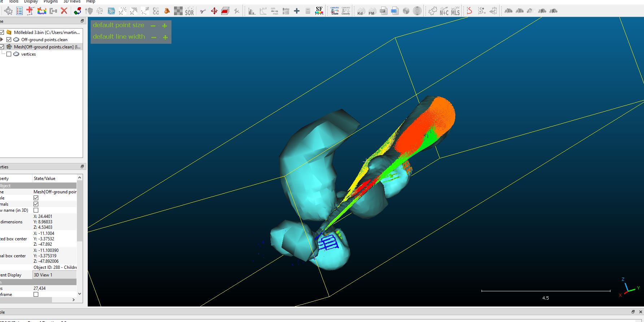Screen dimensions: 644x322
Task: Click properties panel scroll down arrow
Action: pos(79,294)
